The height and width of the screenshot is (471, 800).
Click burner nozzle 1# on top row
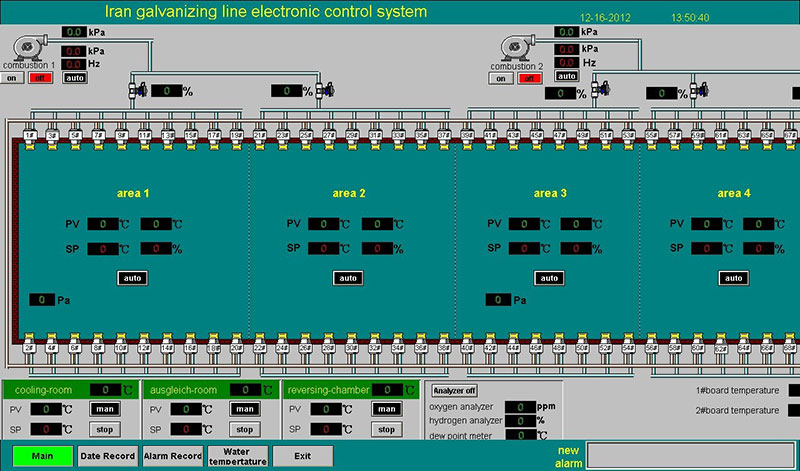coord(29,137)
